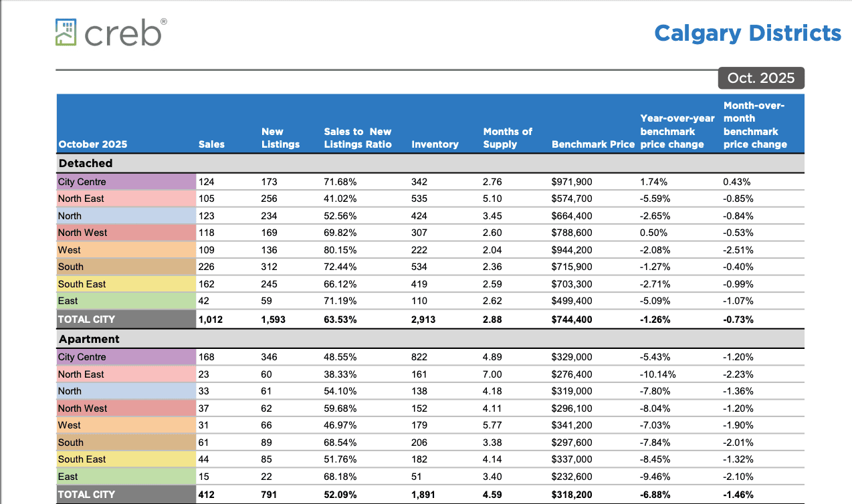Select the Benchmark Price column header
Image resolution: width=852 pixels, height=504 pixels.
pos(593,144)
